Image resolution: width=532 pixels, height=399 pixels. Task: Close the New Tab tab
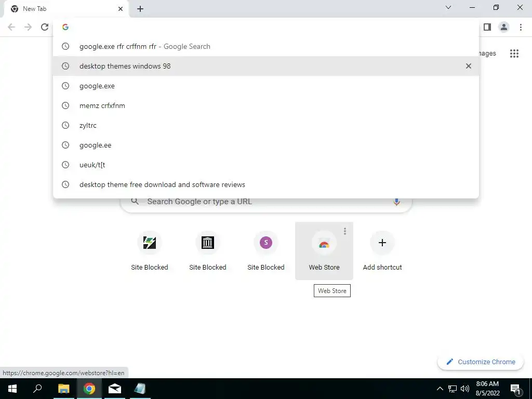coord(121,9)
